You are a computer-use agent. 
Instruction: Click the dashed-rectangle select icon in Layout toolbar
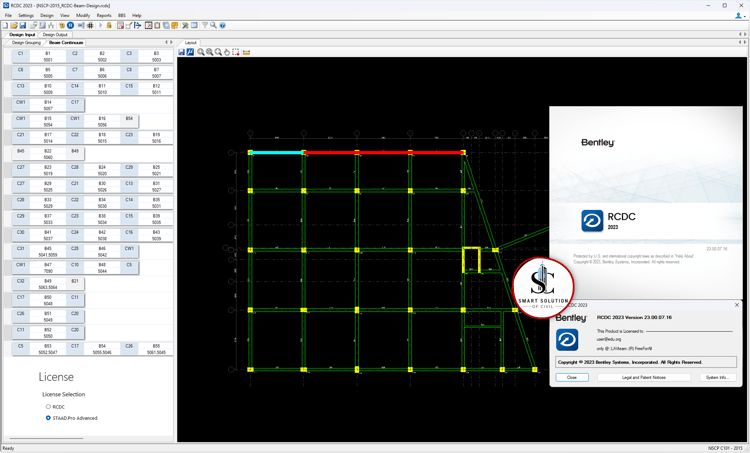(235, 52)
